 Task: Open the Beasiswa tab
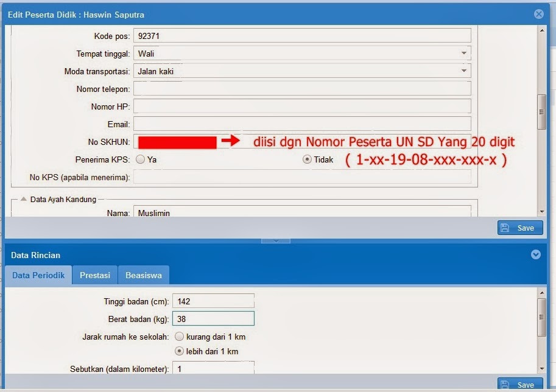tap(144, 275)
